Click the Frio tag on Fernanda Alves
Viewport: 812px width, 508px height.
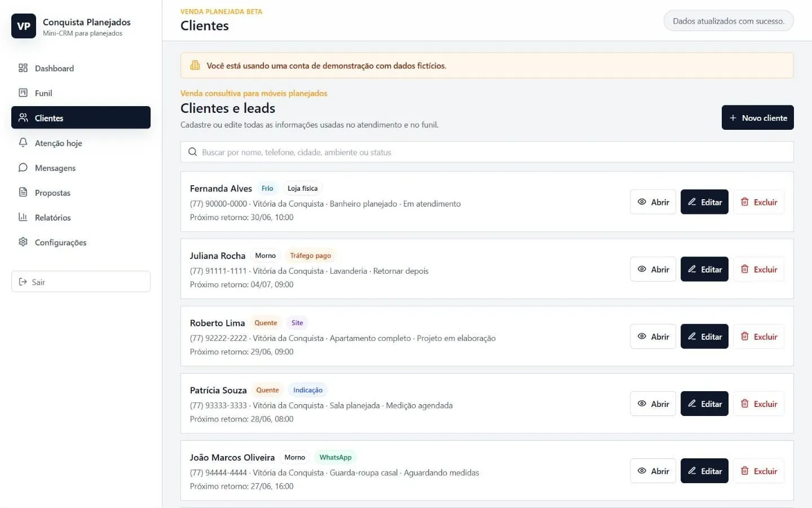click(267, 189)
